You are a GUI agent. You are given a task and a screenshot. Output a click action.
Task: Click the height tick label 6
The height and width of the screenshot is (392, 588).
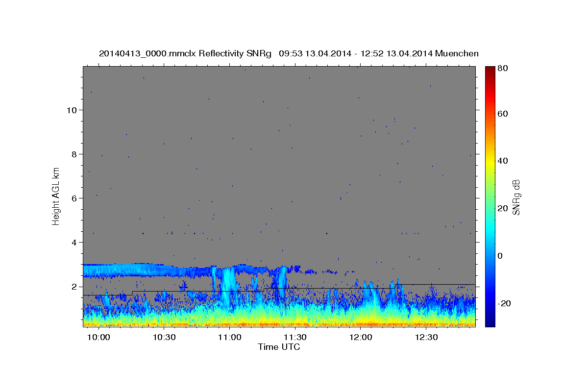click(x=74, y=198)
